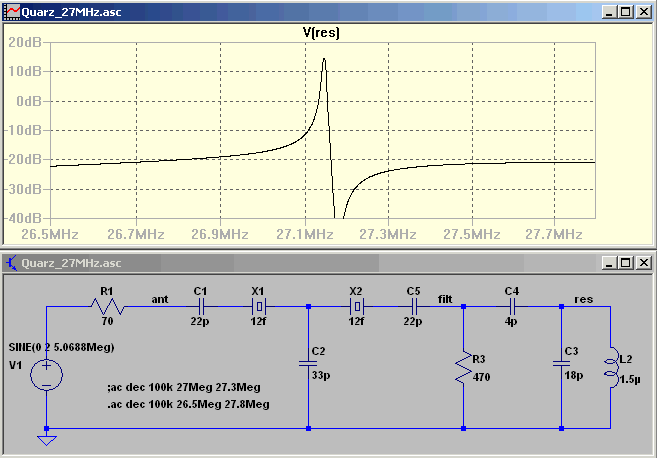Click the .ac dec 100k 26.5Meg 27.8Meg directive
Image resolution: width=657 pixels, height=458 pixels.
point(188,404)
